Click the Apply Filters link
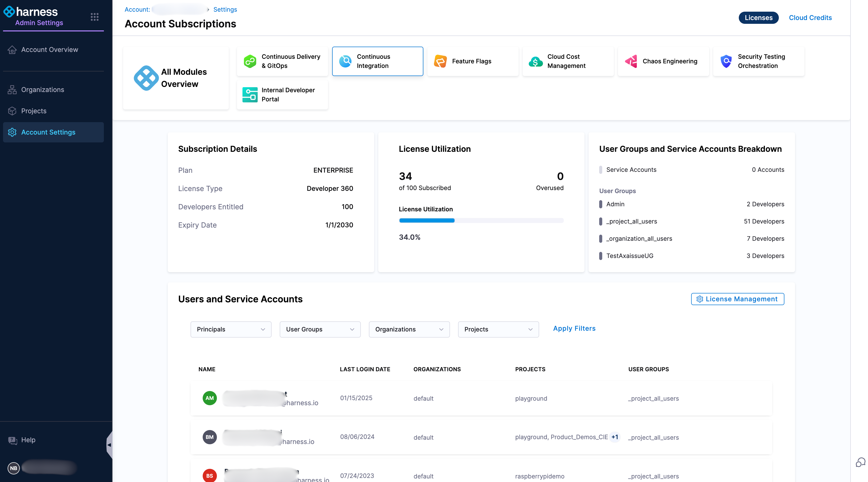 (x=574, y=328)
